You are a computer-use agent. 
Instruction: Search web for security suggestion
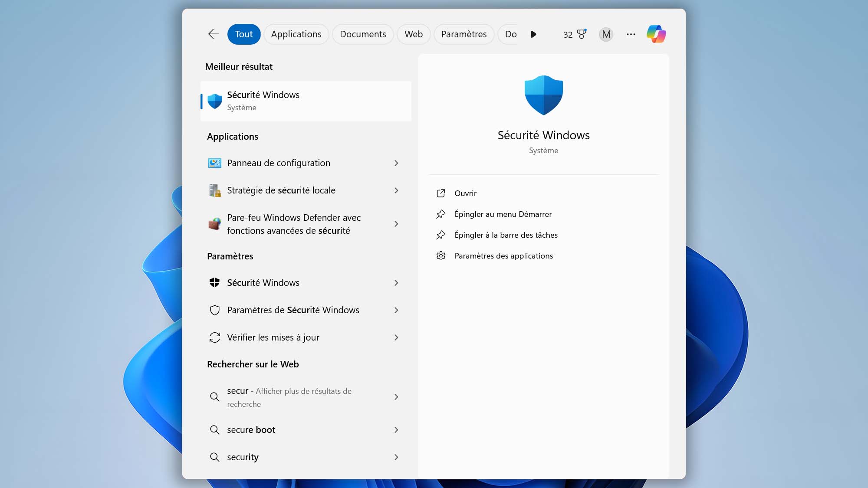coord(306,457)
